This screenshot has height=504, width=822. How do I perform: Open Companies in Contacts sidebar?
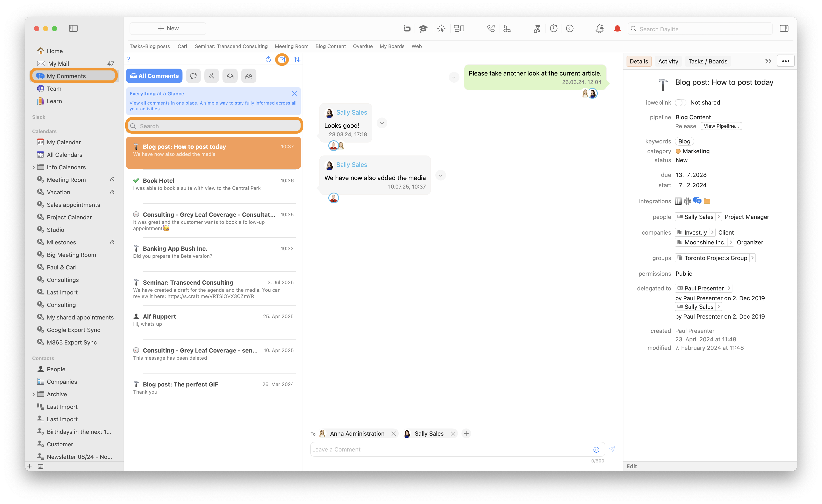click(74, 382)
